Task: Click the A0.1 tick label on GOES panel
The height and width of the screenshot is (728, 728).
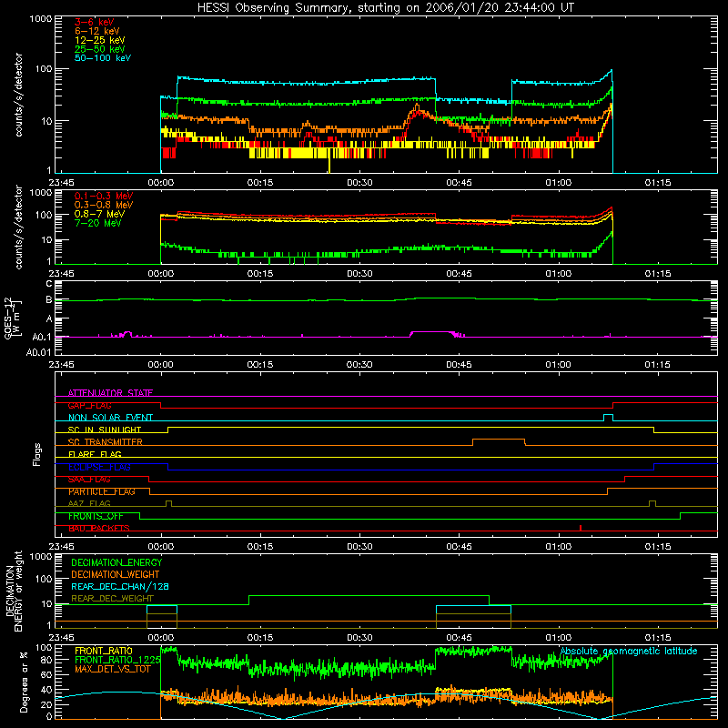Action: click(42, 337)
